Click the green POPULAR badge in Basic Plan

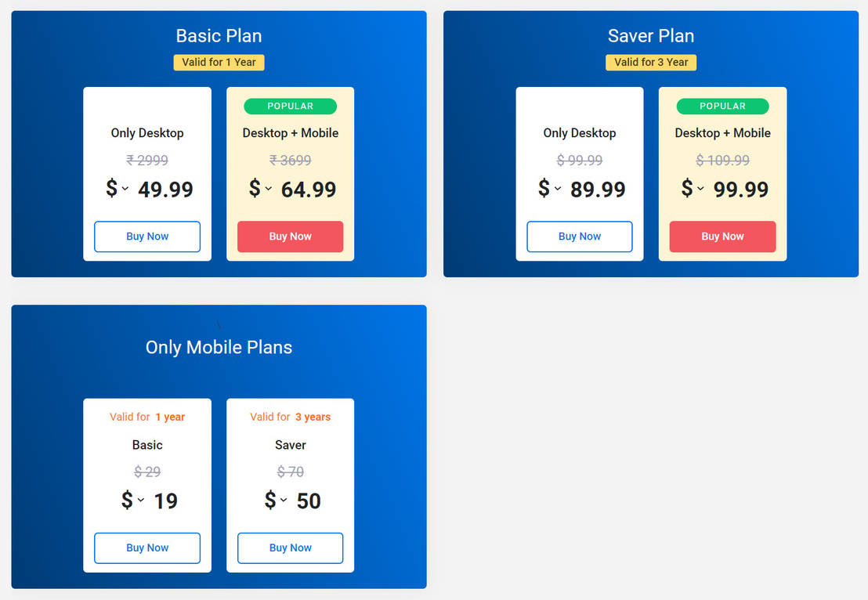(x=290, y=107)
